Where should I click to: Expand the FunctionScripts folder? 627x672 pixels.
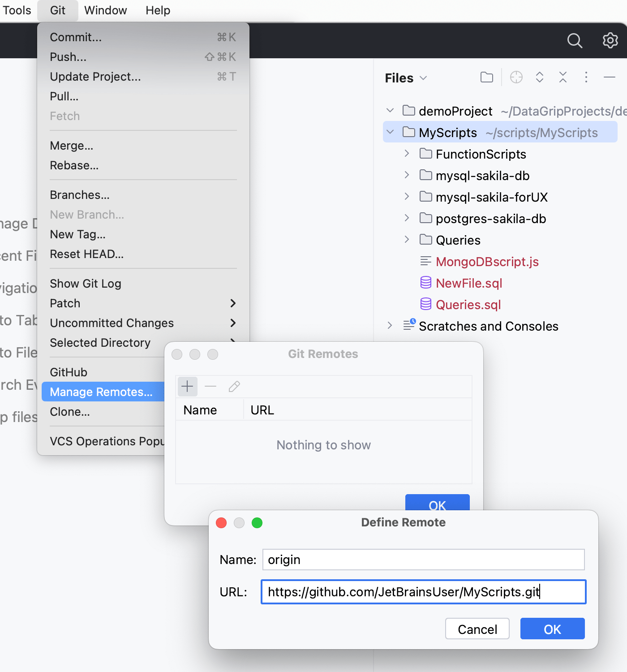(406, 153)
